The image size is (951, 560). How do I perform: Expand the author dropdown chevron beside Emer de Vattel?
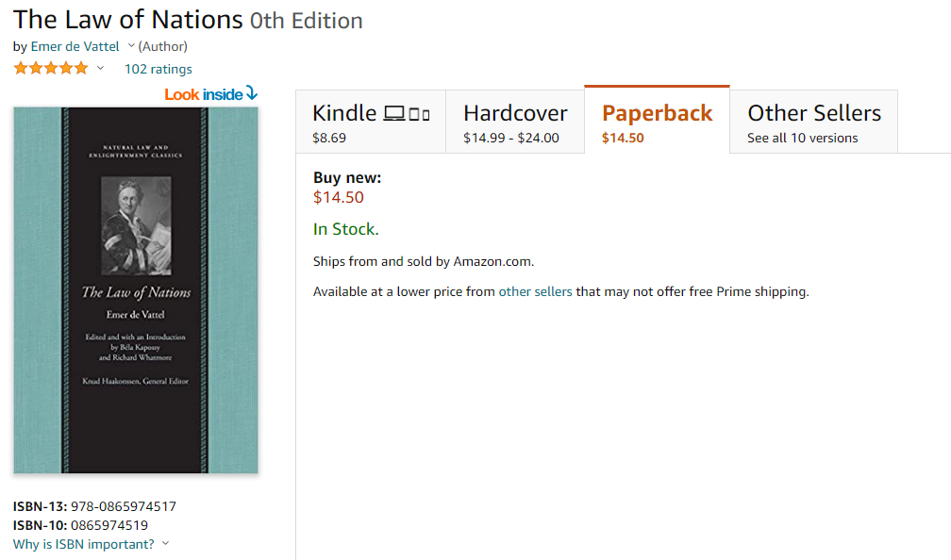131,46
